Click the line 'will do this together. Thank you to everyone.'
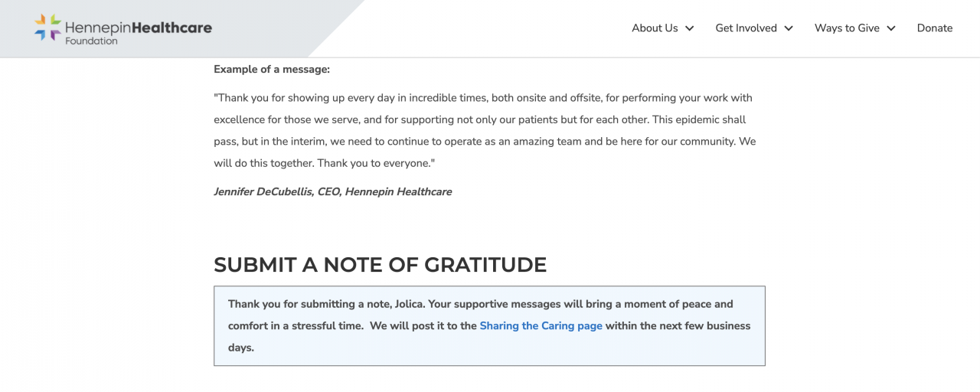 tap(325, 163)
